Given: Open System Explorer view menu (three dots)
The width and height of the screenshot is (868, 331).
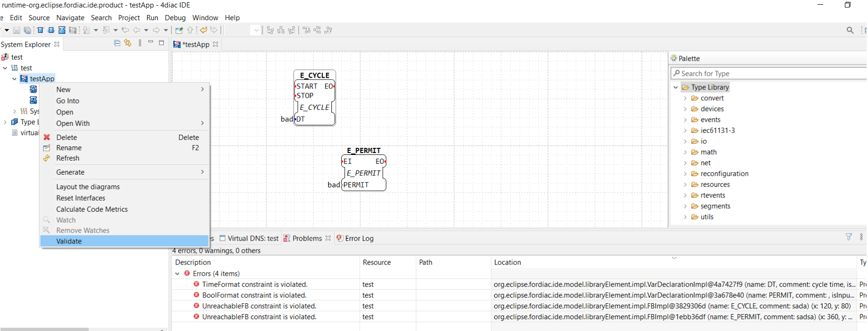Looking at the screenshot, I should coord(140,43).
